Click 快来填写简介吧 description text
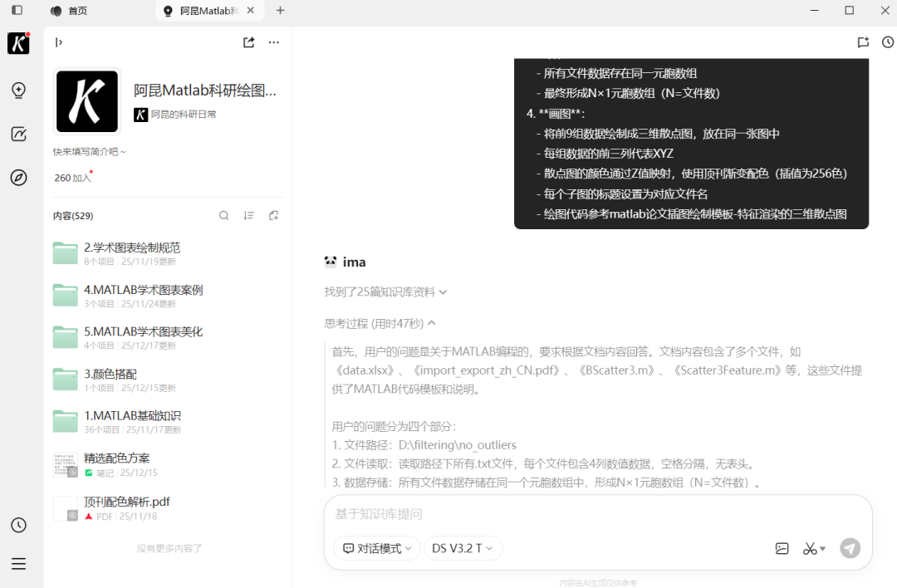The image size is (897, 588). click(89, 152)
